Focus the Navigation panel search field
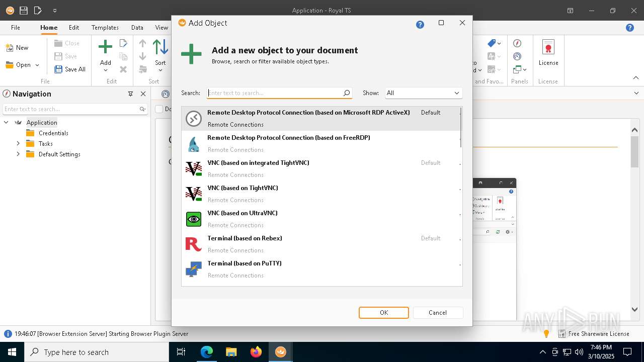 pos(70,109)
